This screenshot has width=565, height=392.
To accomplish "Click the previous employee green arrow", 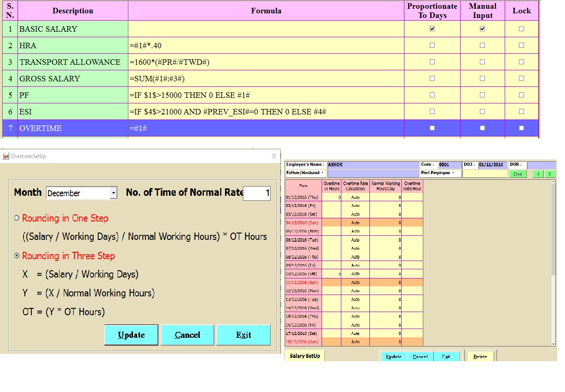I will [x=539, y=175].
